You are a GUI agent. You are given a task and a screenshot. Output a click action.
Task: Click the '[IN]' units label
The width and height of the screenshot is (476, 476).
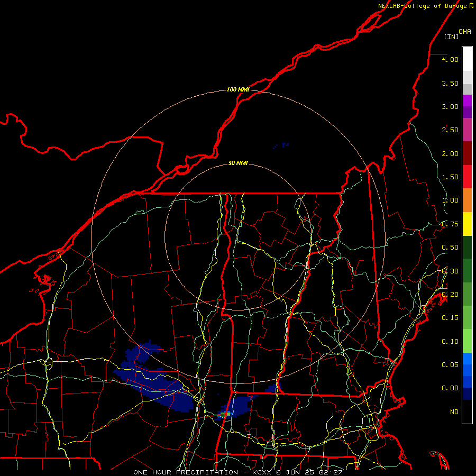click(x=451, y=36)
